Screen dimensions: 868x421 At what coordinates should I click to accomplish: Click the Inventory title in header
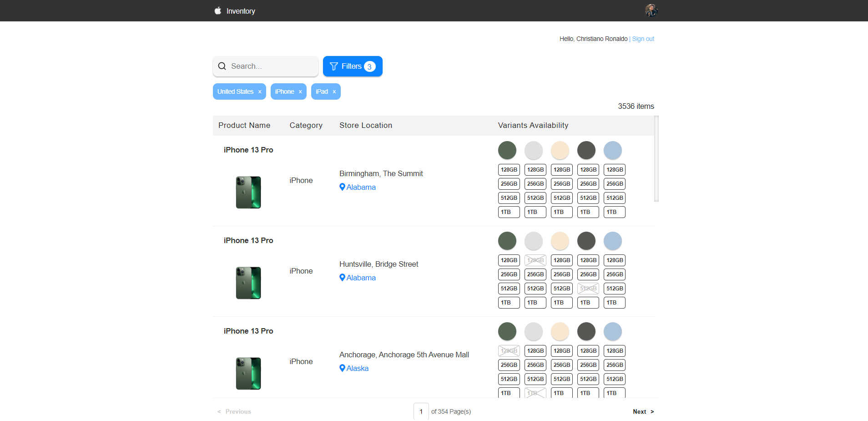(241, 11)
